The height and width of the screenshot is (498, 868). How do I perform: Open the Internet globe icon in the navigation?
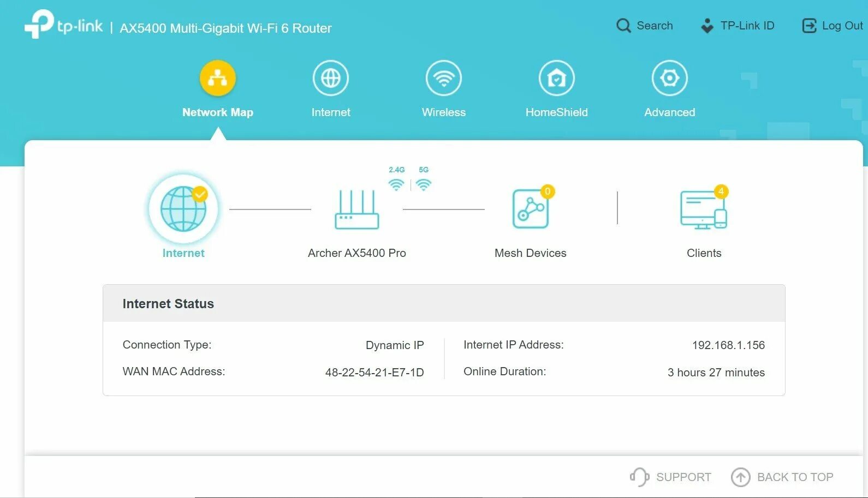[x=331, y=78]
